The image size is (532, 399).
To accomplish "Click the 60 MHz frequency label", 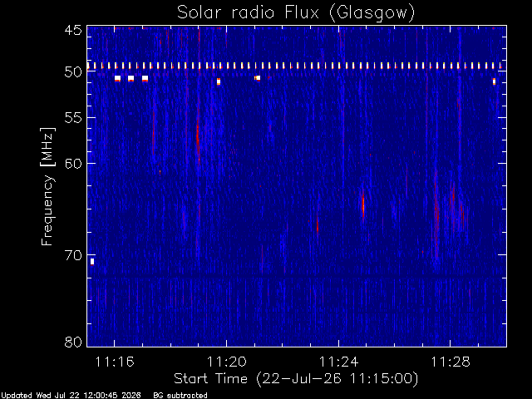I will 73,164.
